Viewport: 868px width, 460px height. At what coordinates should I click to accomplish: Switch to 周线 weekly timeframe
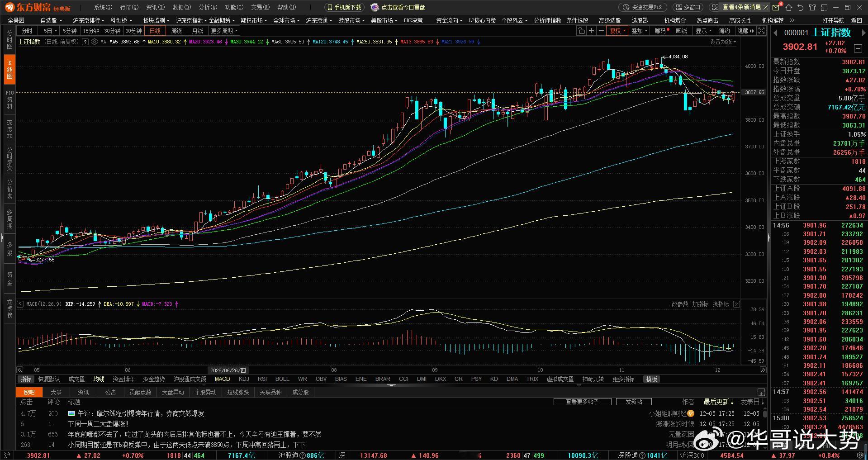click(x=176, y=31)
